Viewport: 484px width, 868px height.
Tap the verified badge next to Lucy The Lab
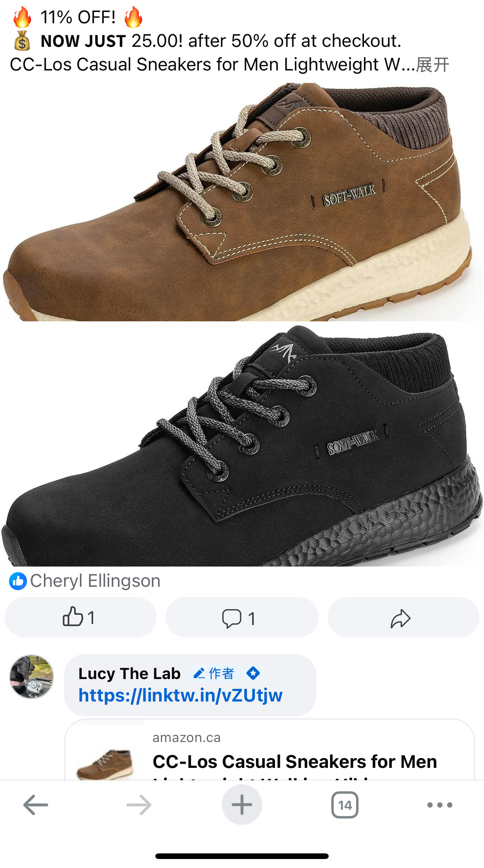pyautogui.click(x=253, y=673)
